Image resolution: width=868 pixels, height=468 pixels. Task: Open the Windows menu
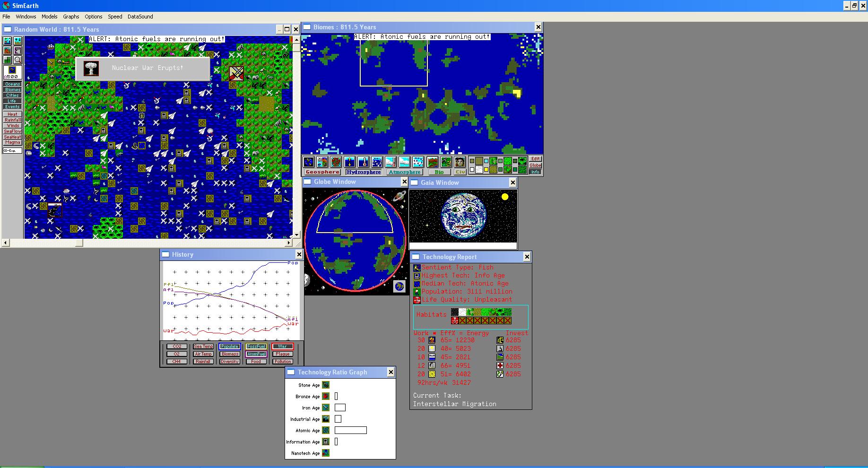click(26, 17)
